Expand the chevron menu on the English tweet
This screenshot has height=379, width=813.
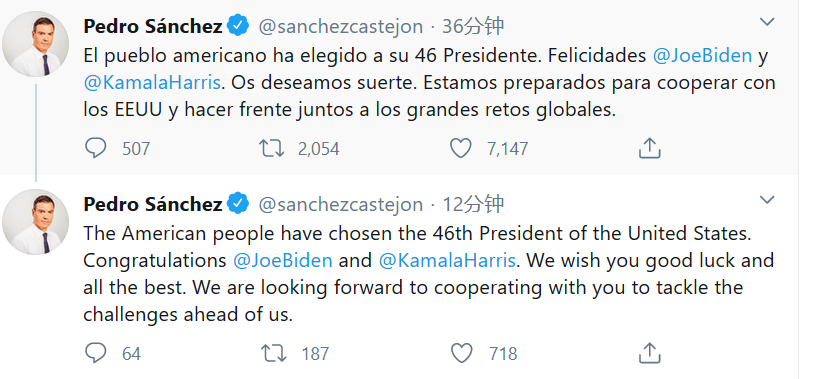pos(767,200)
